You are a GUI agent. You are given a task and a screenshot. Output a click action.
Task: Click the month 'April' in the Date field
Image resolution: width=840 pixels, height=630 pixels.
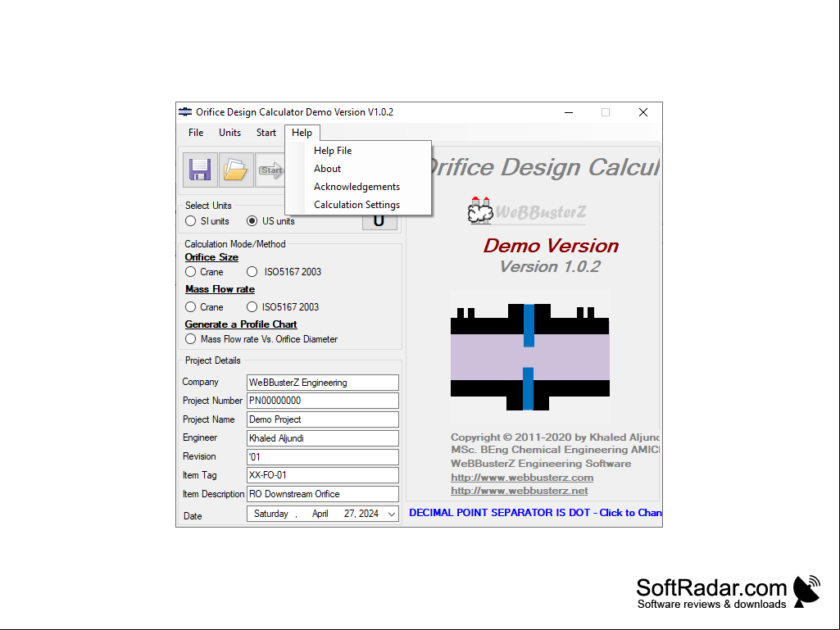click(x=320, y=514)
